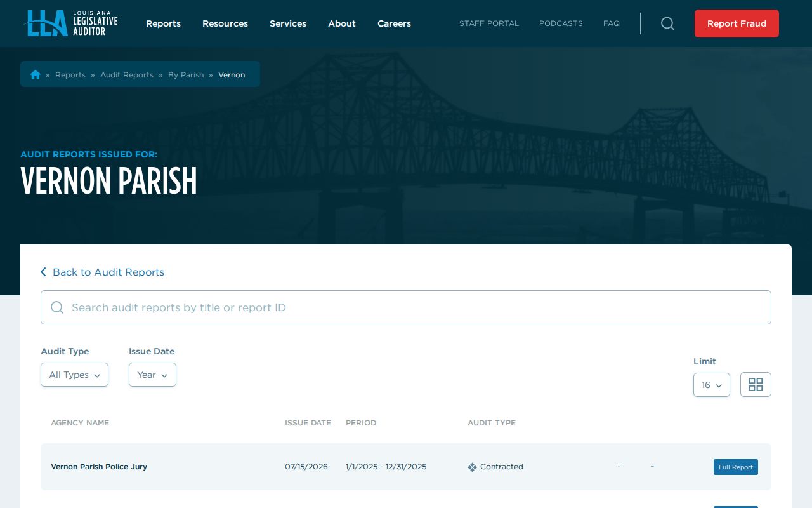812x508 pixels.
Task: Click the Contracted audit type icon
Action: [472, 467]
